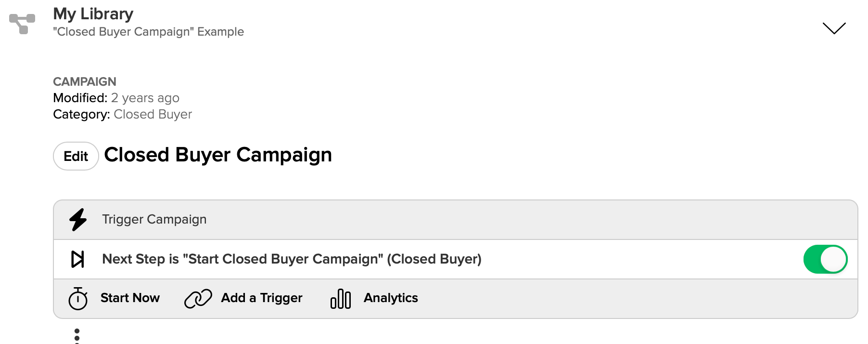The width and height of the screenshot is (868, 344).
Task: Toggle off the Start Closed Buyer Campaign switch
Action: click(x=826, y=259)
